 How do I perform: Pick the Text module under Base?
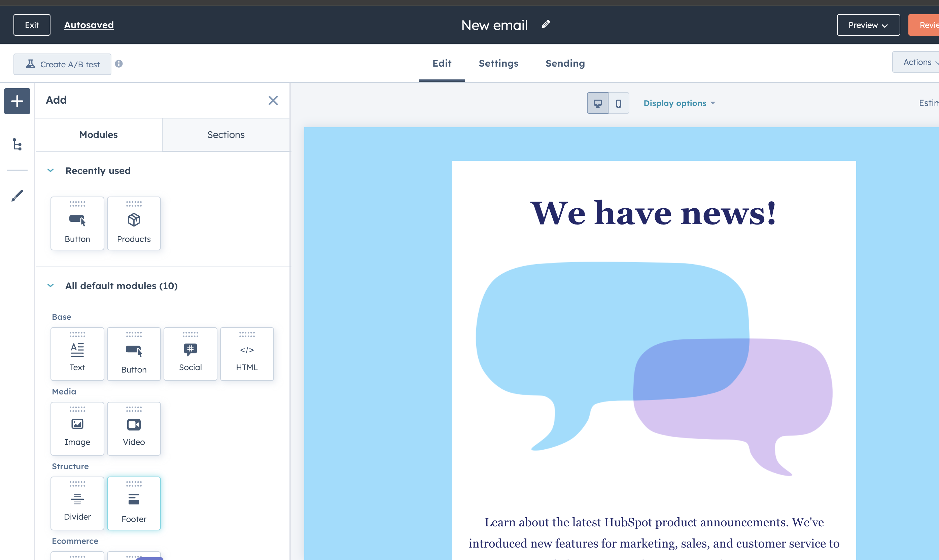point(77,354)
